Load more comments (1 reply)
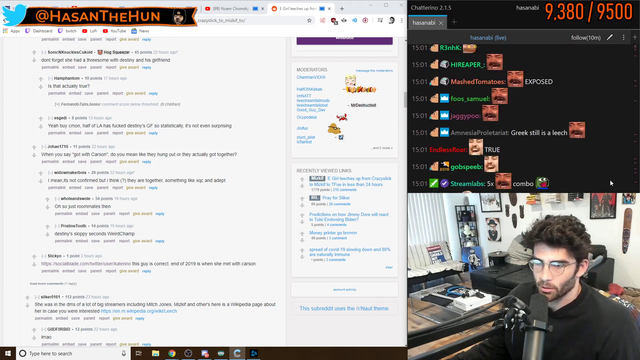This screenshot has height=360, width=640. (53, 284)
